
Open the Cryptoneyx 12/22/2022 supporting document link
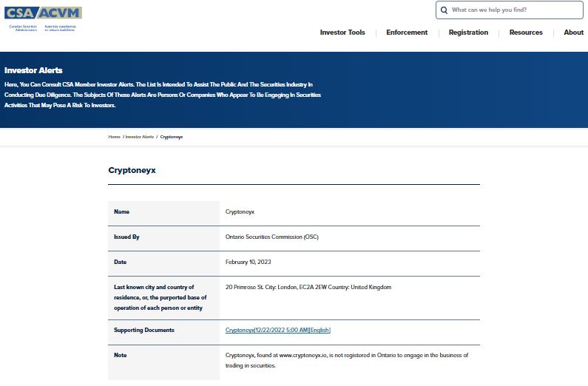coord(278,330)
